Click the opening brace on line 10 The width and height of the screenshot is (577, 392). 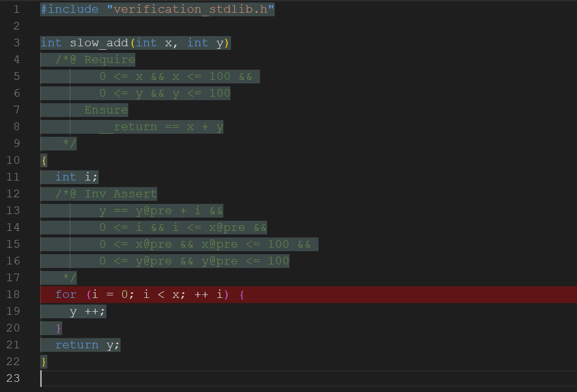44,160
